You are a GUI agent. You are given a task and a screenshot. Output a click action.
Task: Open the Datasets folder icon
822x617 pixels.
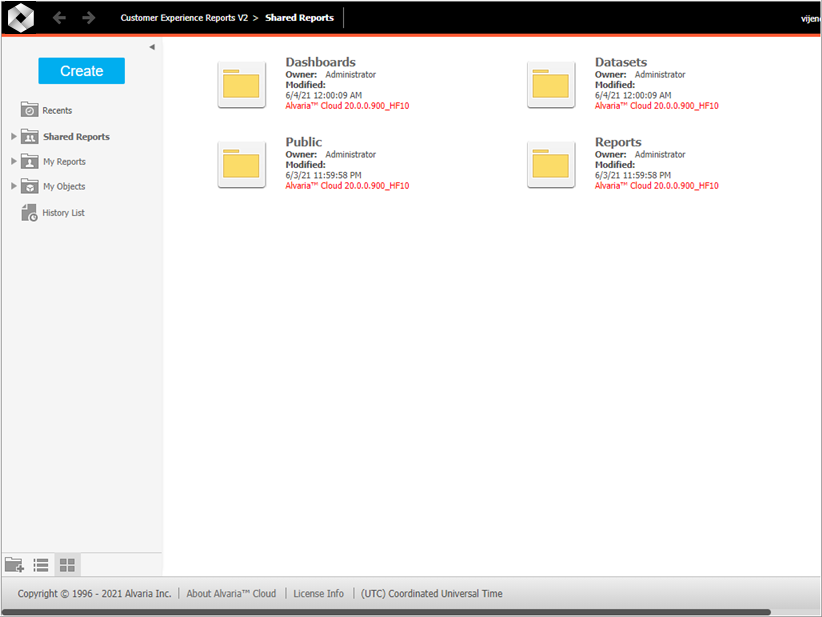tap(551, 84)
